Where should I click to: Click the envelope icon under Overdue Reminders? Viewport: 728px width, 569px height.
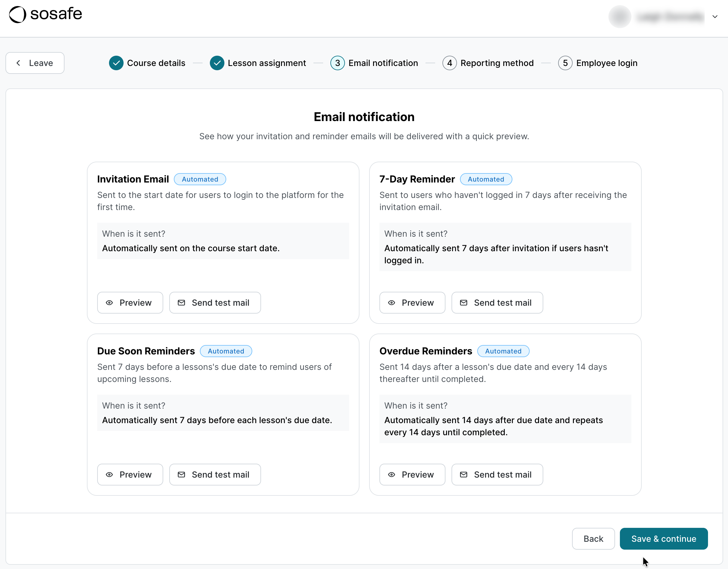pos(463,474)
